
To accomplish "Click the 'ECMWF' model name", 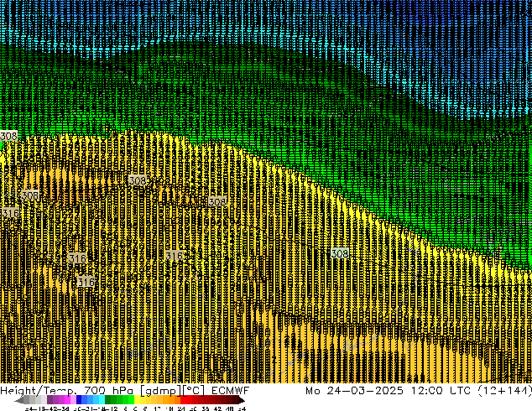I will [231, 391].
